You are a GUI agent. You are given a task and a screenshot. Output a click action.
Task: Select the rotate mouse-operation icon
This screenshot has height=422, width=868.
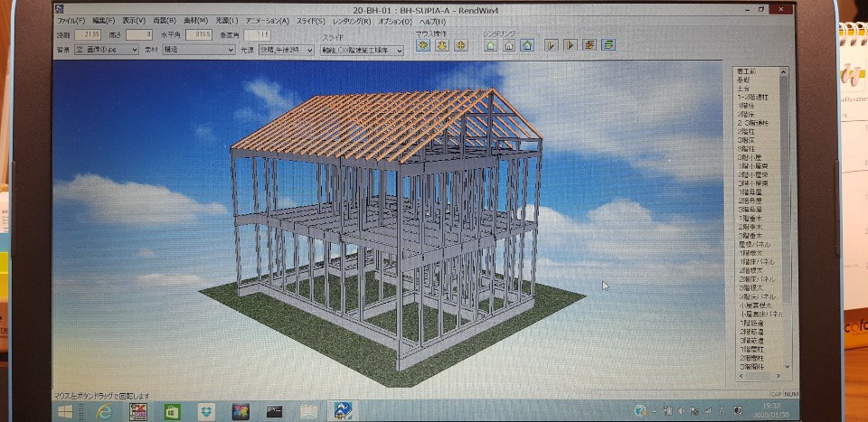(x=423, y=45)
